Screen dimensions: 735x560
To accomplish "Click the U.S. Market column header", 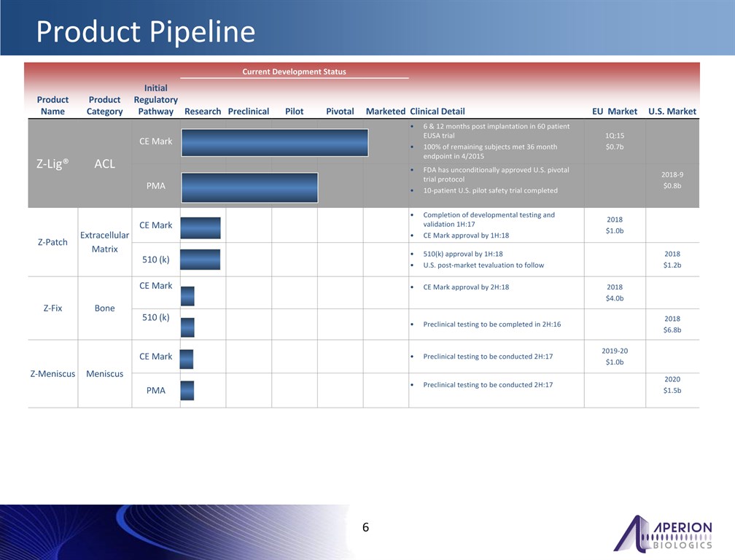I will 672,112.
